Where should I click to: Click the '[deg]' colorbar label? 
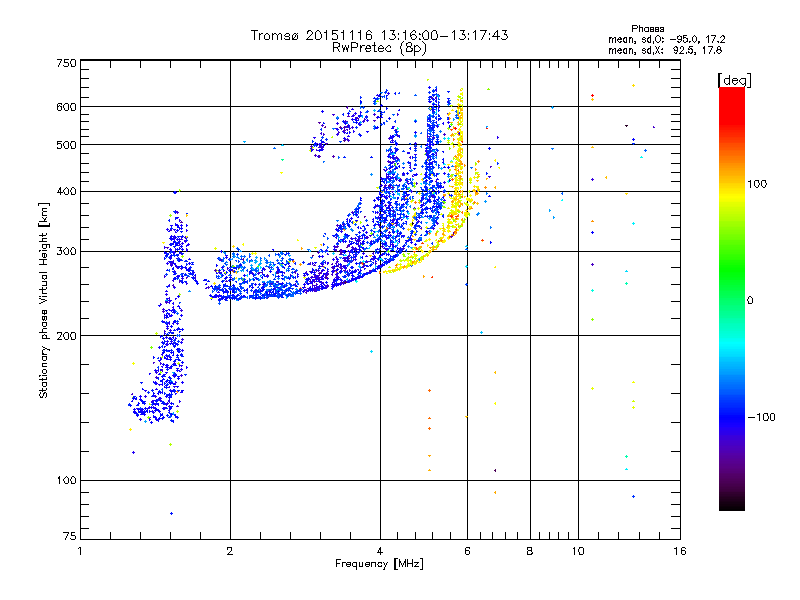tap(734, 80)
